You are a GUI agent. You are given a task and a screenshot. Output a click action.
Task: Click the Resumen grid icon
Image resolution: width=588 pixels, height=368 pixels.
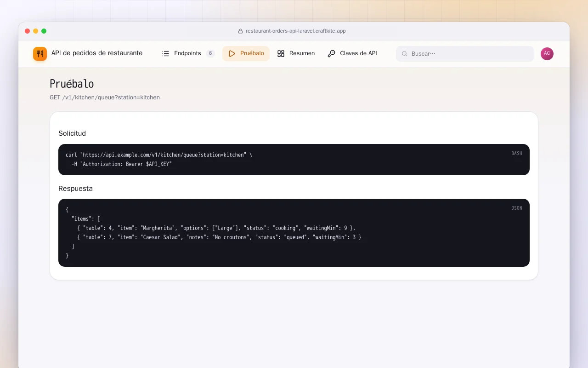click(281, 53)
